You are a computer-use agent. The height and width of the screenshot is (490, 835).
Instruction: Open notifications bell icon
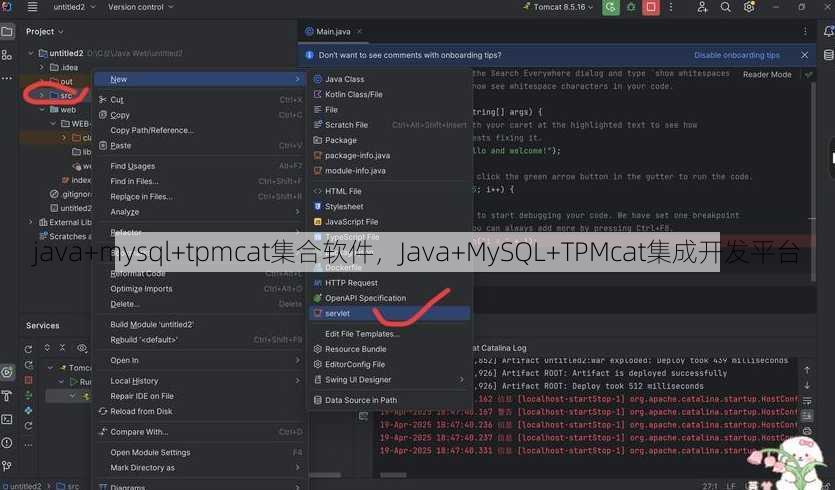tap(829, 31)
